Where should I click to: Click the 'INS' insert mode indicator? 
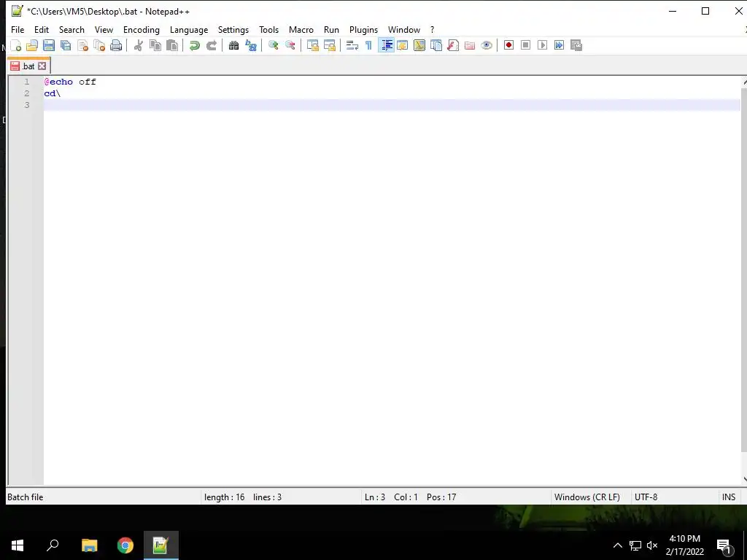[x=729, y=497]
